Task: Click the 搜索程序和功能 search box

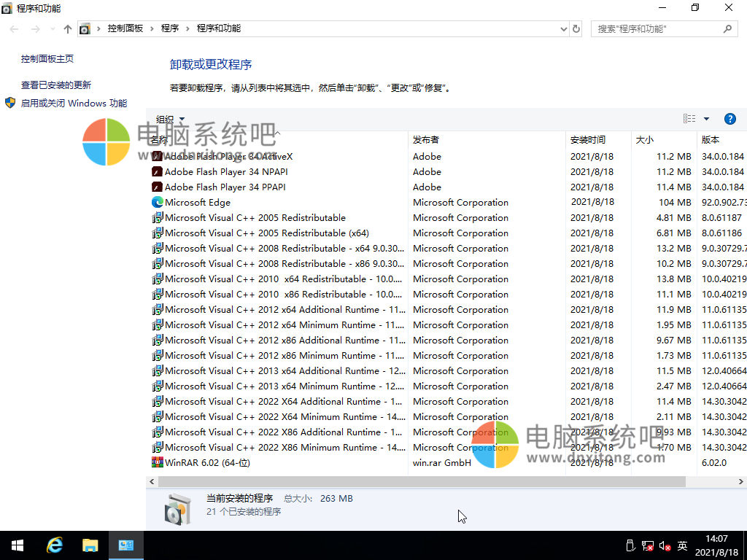Action: pyautogui.click(x=657, y=28)
